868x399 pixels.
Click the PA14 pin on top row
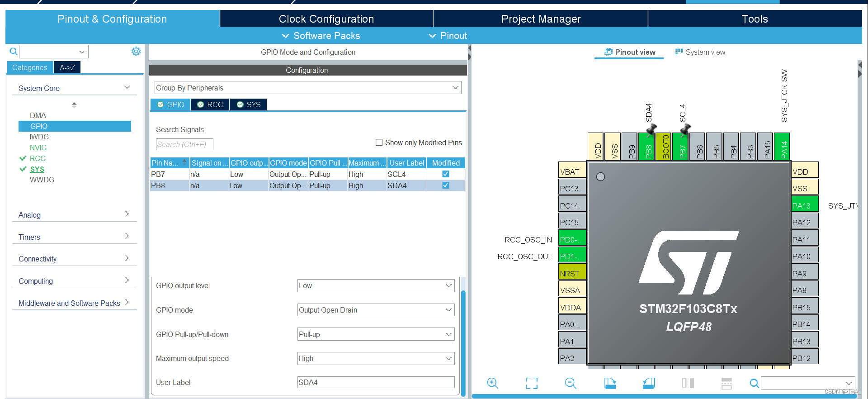(x=782, y=147)
